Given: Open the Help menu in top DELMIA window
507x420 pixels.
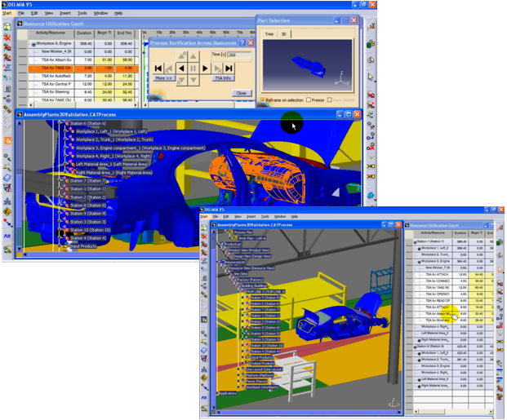Looking at the screenshot, I should pyautogui.click(x=118, y=13).
